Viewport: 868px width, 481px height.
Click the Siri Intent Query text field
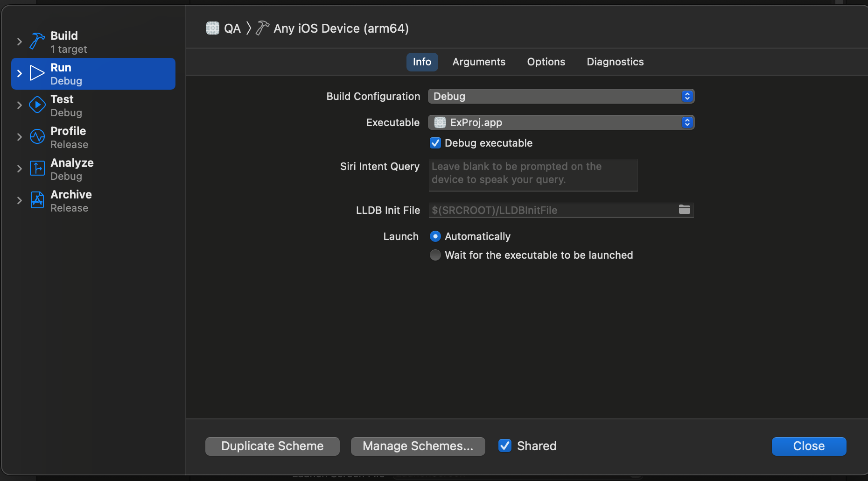click(x=533, y=175)
